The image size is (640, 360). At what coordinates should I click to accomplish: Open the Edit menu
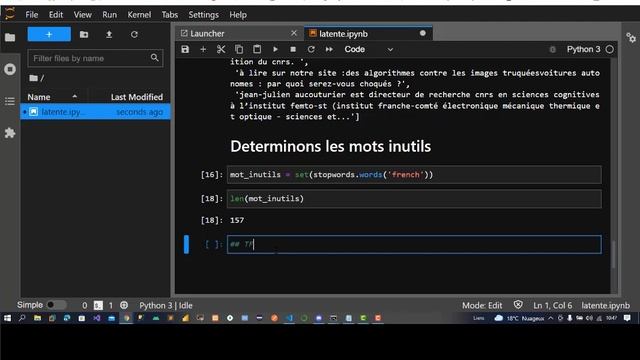coord(56,15)
